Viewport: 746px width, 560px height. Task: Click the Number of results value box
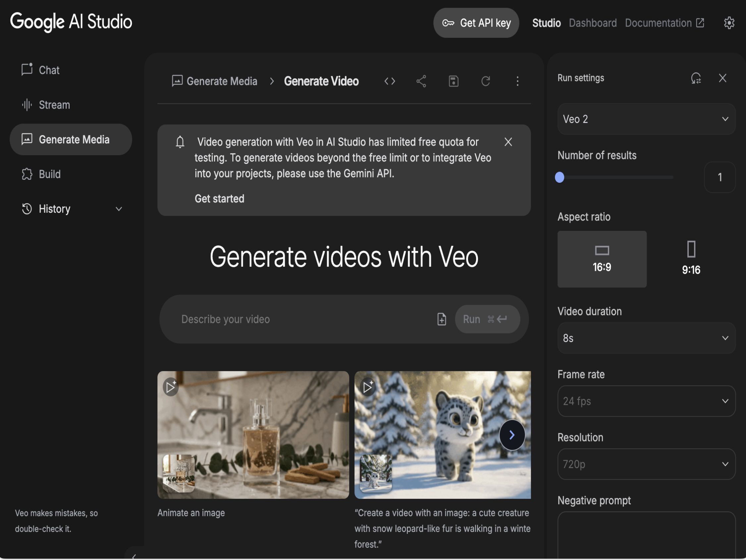coord(720,177)
